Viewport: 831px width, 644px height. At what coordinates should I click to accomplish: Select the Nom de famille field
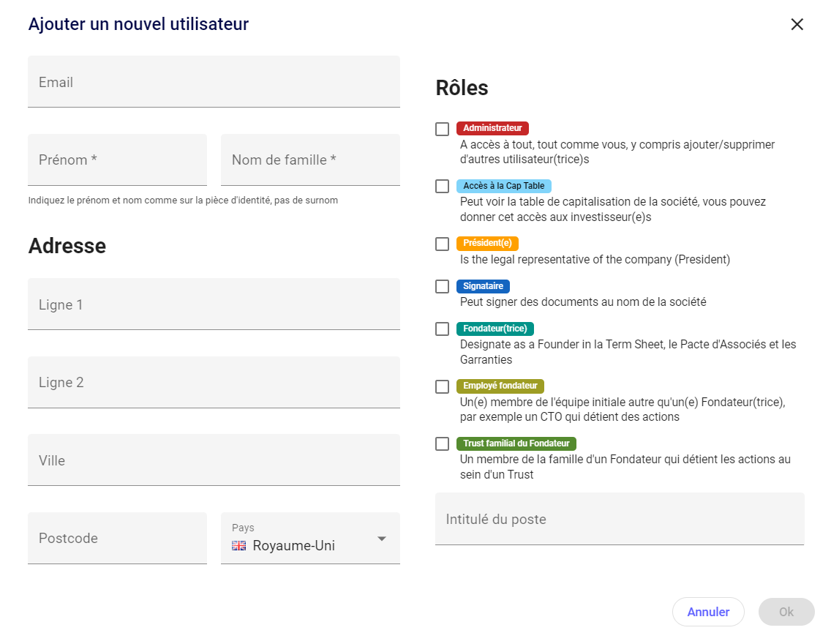coord(310,160)
